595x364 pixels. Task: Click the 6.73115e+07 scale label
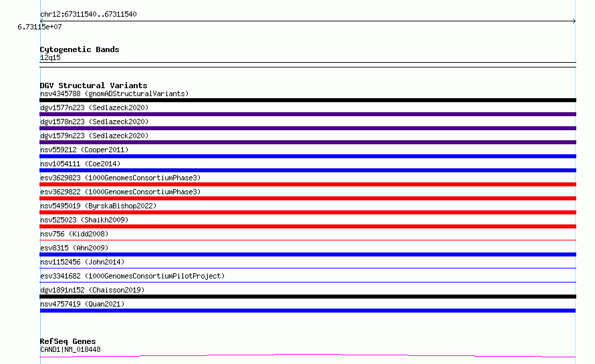[39, 27]
